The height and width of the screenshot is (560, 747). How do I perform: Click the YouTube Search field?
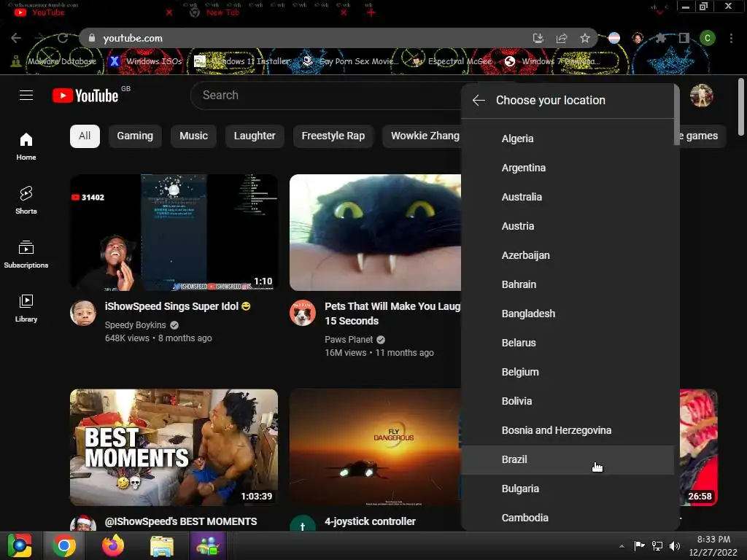click(x=326, y=96)
